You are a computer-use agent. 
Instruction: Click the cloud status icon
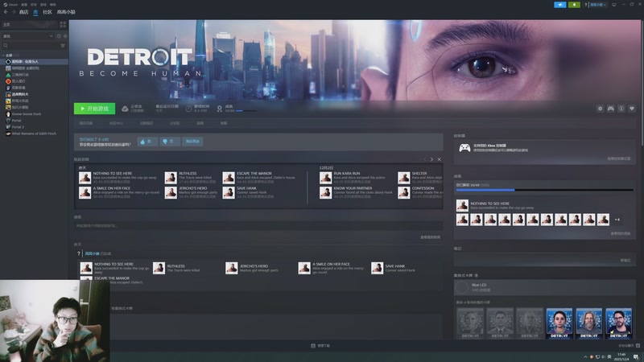click(x=125, y=109)
